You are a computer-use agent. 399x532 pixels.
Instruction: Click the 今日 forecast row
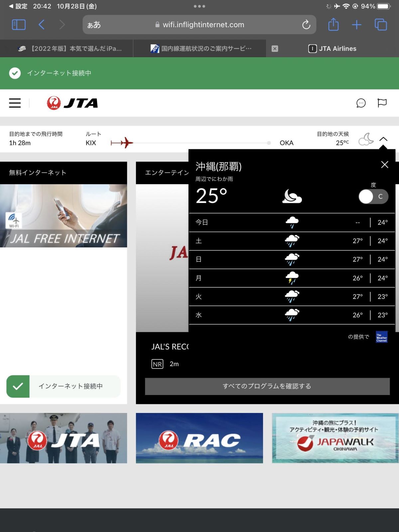pos(292,222)
